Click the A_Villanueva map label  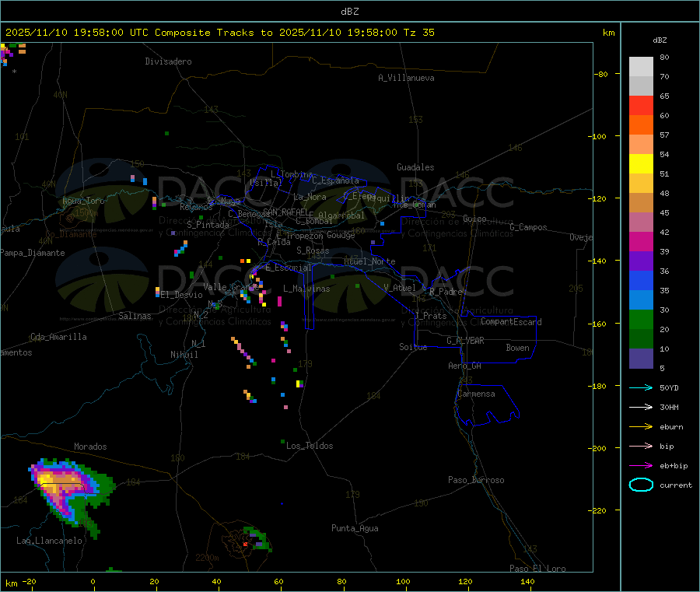(406, 78)
